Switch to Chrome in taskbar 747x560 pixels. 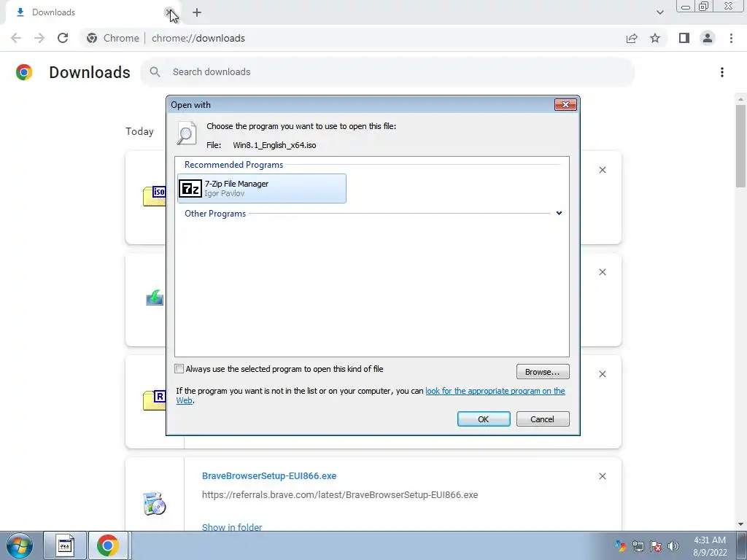click(x=108, y=545)
